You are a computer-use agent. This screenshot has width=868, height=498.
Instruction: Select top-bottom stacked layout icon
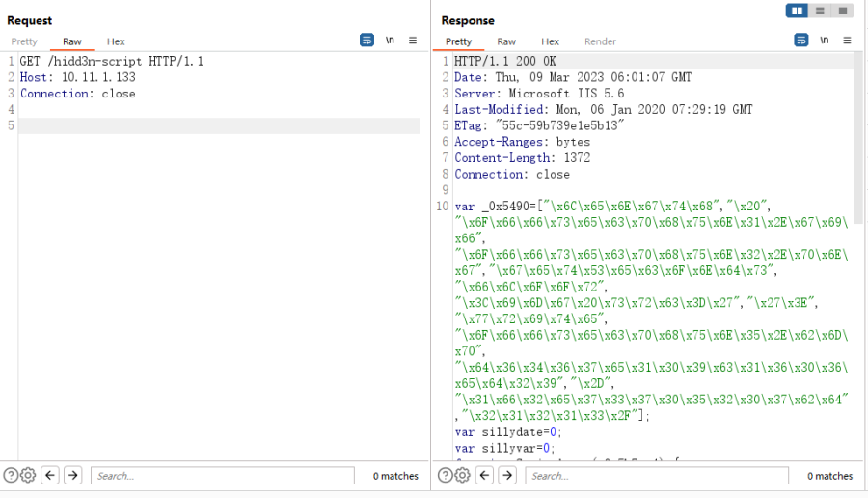pos(820,11)
